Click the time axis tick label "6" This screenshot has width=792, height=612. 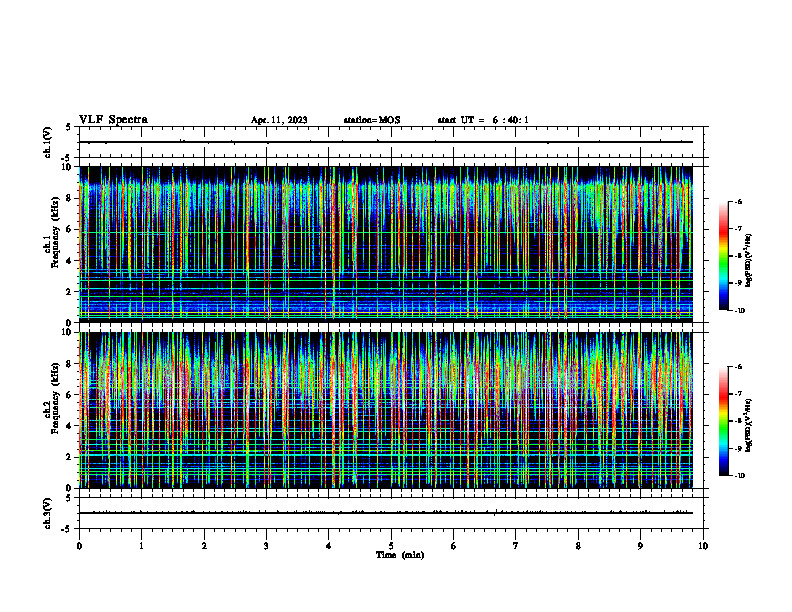point(454,546)
